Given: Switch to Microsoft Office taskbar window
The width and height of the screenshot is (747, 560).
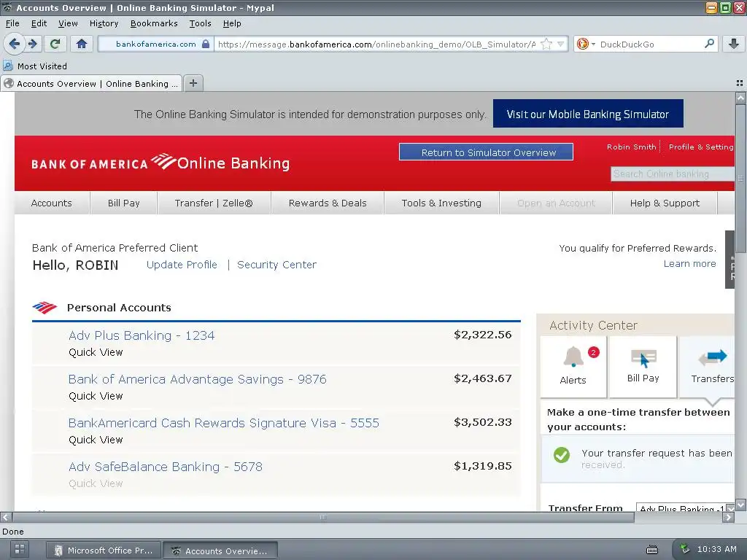Looking at the screenshot, I should point(104,551).
